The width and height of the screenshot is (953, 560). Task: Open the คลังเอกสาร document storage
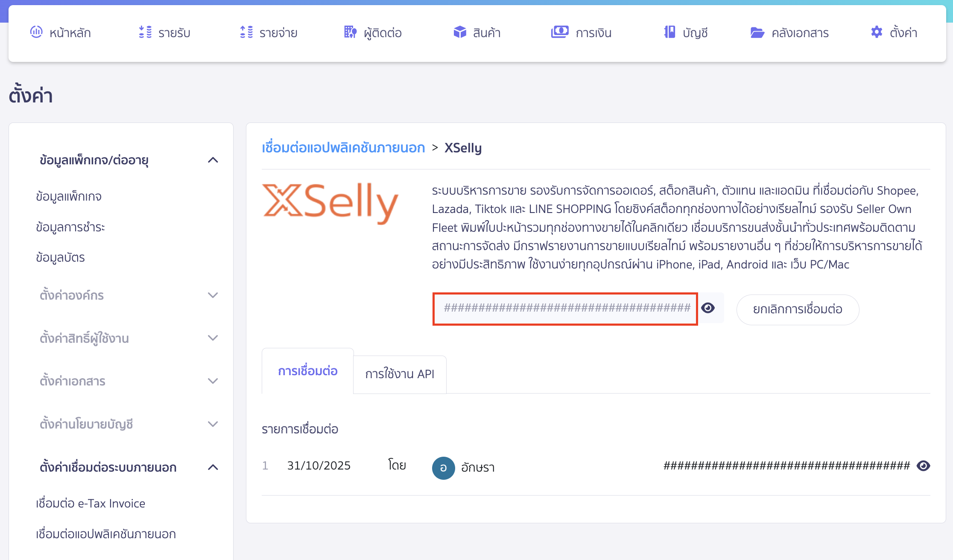point(789,32)
